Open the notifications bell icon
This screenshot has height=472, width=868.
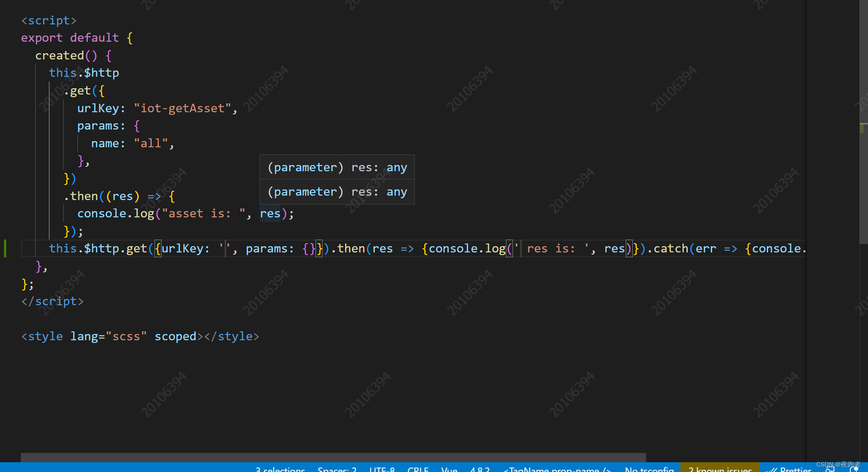pyautogui.click(x=855, y=470)
